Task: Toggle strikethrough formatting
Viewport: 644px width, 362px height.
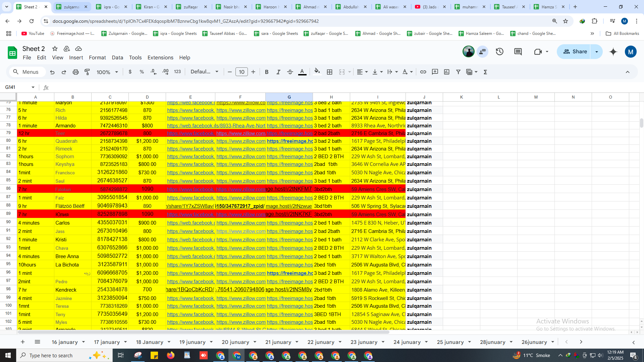Action: pyautogui.click(x=290, y=72)
